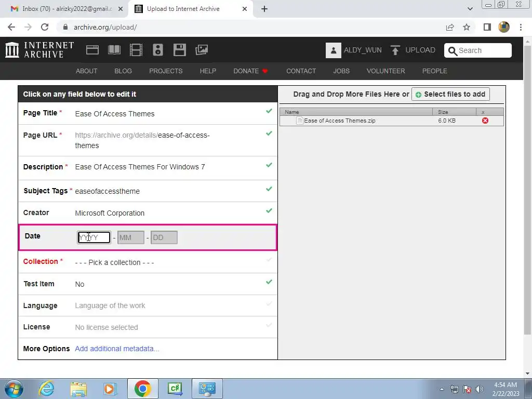The height and width of the screenshot is (399, 532).
Task: Toggle Chrome side panel icon
Action: click(487, 27)
